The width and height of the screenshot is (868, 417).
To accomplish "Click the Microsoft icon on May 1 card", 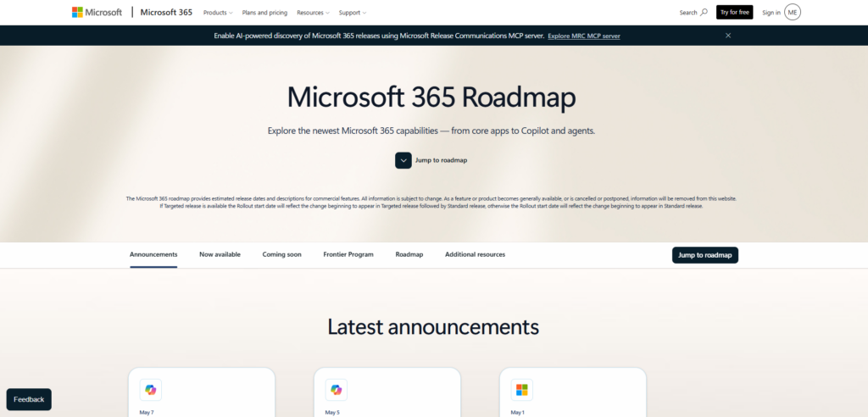I will tap(521, 390).
